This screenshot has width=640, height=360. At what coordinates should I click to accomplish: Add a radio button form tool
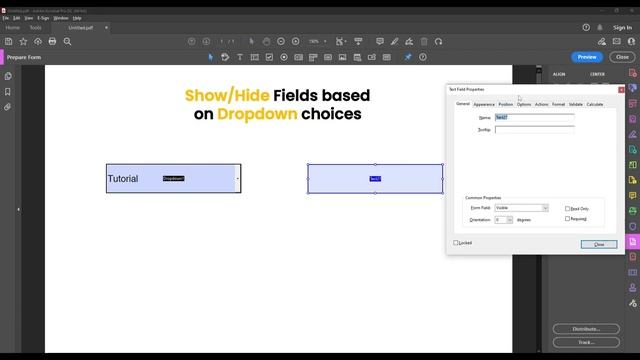click(x=284, y=57)
